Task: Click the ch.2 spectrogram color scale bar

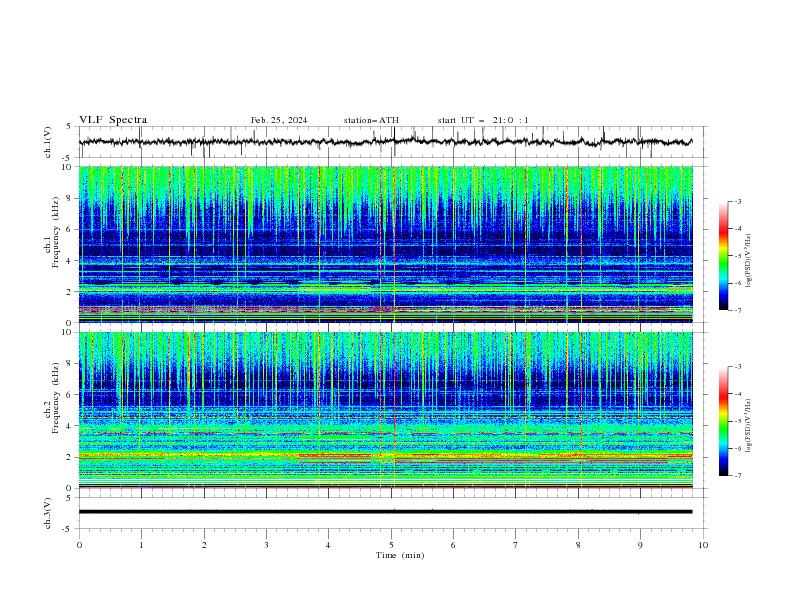Action: point(723,421)
